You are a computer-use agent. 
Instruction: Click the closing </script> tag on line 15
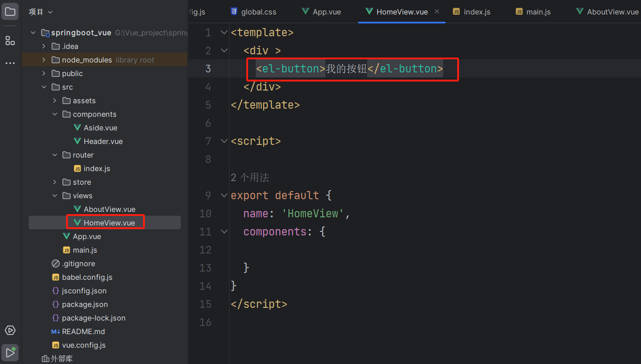[259, 304]
